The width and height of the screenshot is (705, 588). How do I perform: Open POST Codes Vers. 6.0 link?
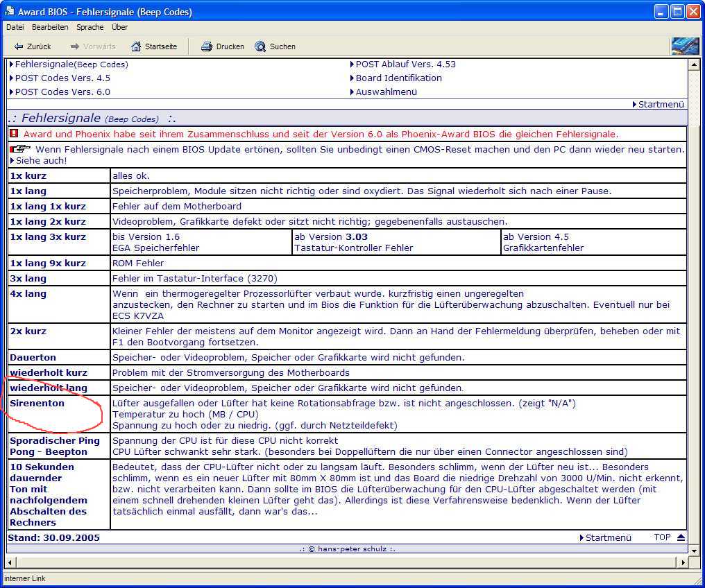pos(62,92)
